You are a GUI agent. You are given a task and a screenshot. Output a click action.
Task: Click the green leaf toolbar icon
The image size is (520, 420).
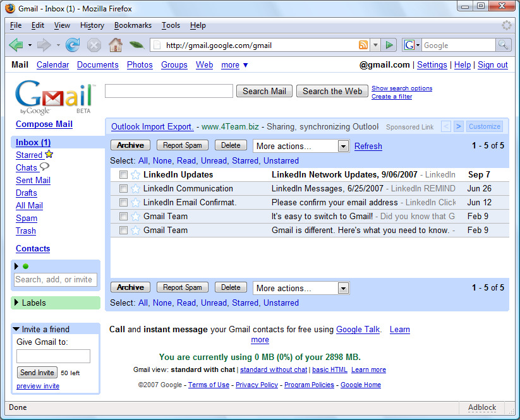[136, 44]
